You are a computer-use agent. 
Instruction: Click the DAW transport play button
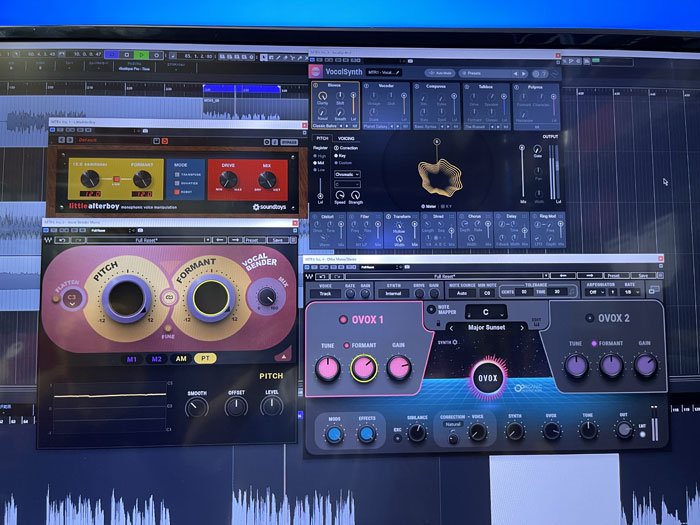point(142,55)
